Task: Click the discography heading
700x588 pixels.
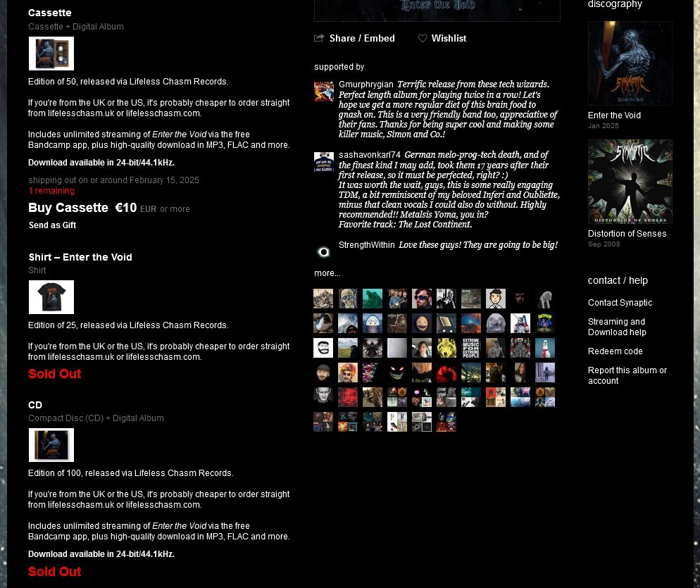Action: tap(615, 4)
